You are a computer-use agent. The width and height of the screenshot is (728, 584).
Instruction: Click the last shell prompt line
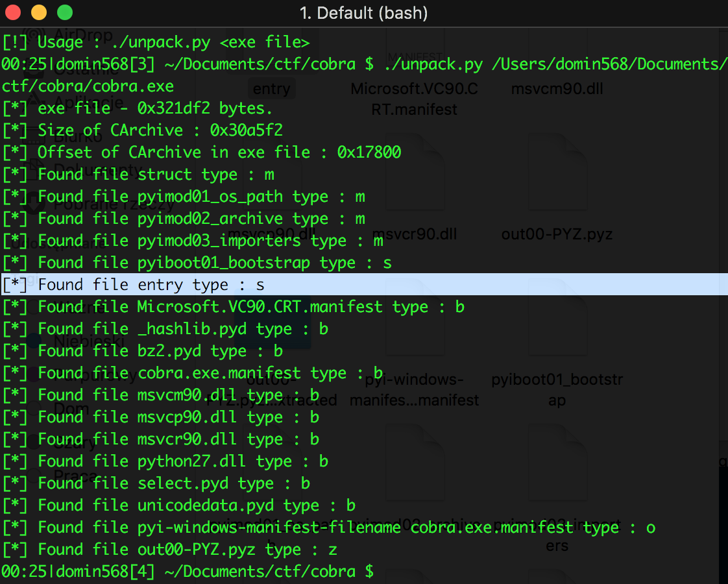tap(188, 572)
